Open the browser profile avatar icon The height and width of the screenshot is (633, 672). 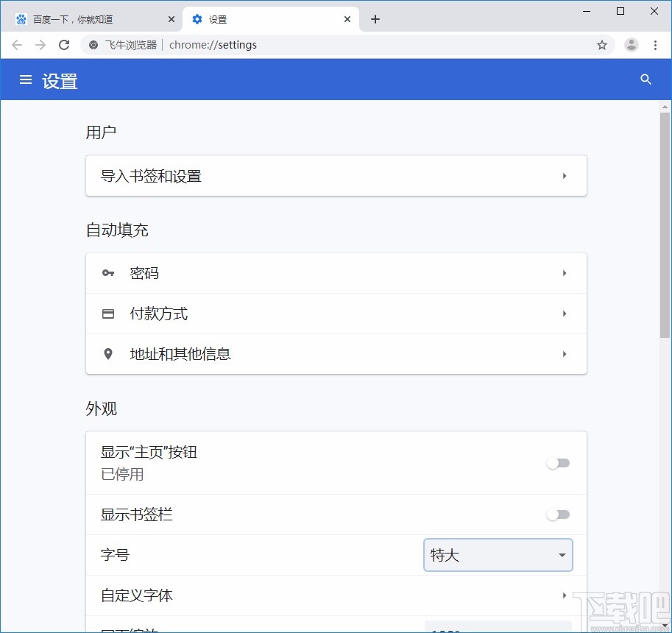(x=631, y=45)
